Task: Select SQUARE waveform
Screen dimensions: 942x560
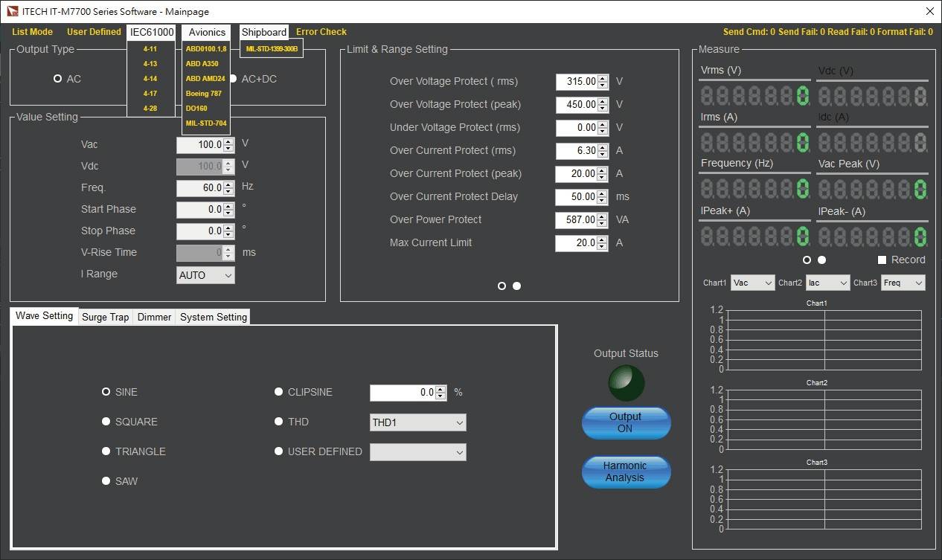Action: tap(106, 422)
